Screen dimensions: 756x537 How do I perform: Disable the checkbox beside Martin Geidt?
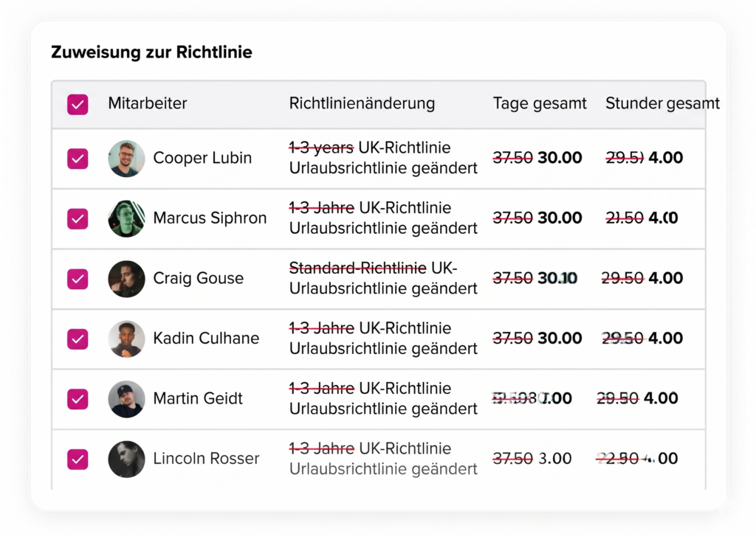pos(77,398)
